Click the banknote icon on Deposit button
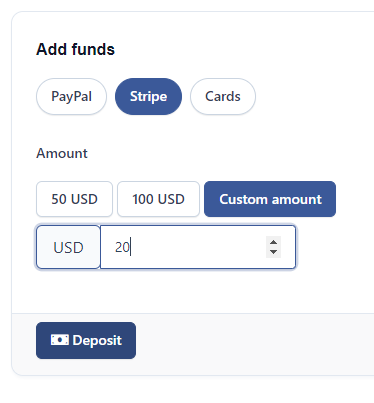The image size is (374, 403). pyautogui.click(x=60, y=340)
